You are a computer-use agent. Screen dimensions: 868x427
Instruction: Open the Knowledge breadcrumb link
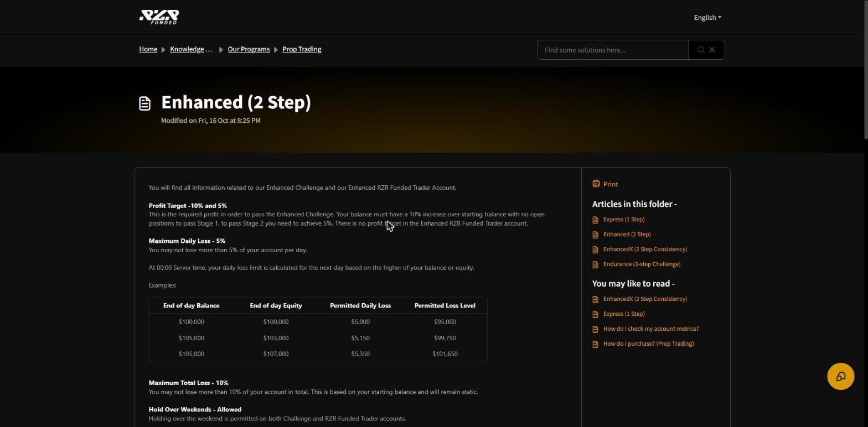pyautogui.click(x=191, y=49)
